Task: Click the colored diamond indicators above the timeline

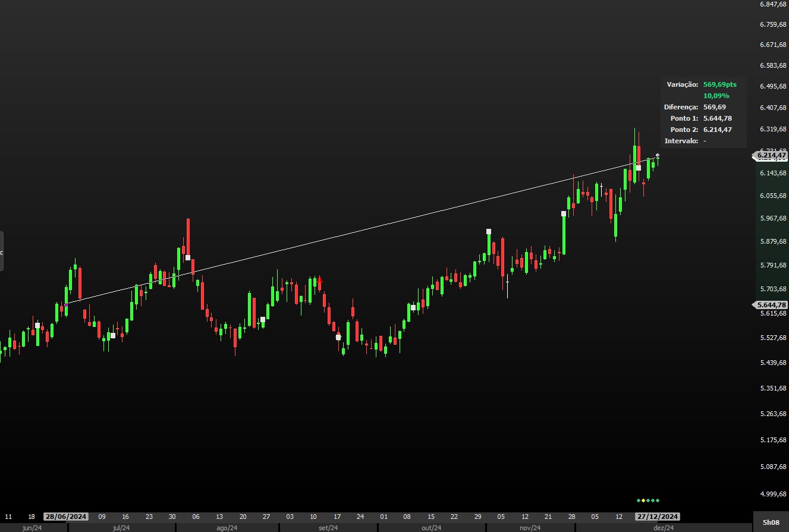Action: point(648,500)
